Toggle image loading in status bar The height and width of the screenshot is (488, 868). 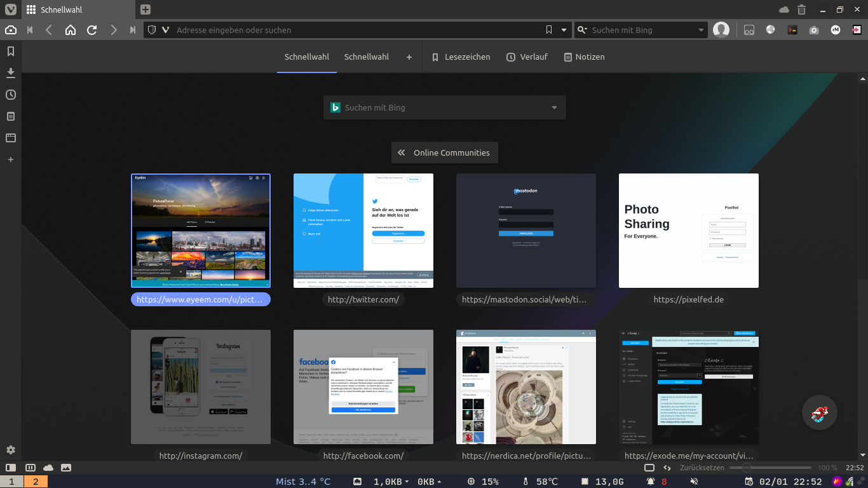pyautogui.click(x=66, y=468)
